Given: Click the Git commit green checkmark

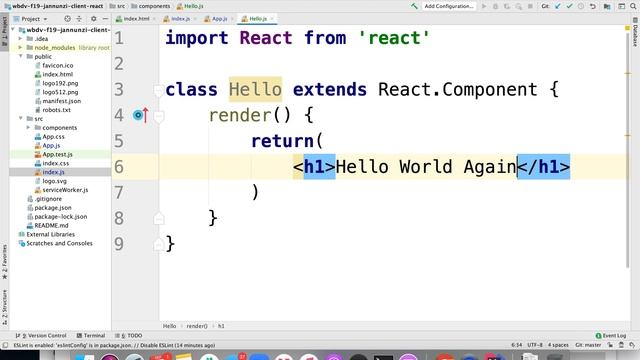Looking at the screenshot, I should 569,6.
